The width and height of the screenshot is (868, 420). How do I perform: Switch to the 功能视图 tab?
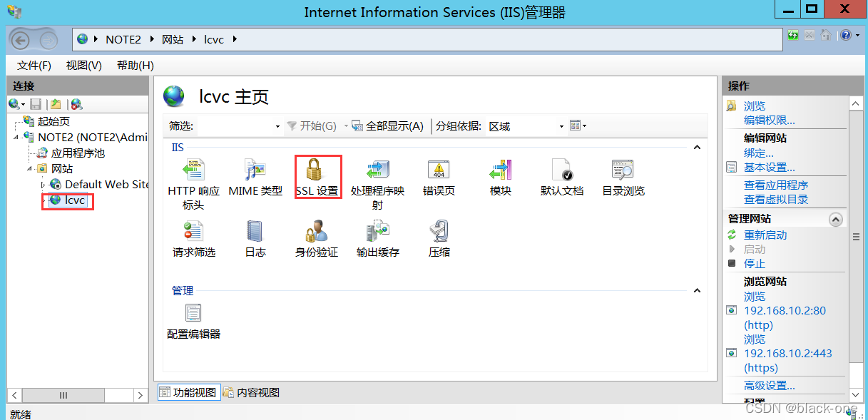point(188,392)
